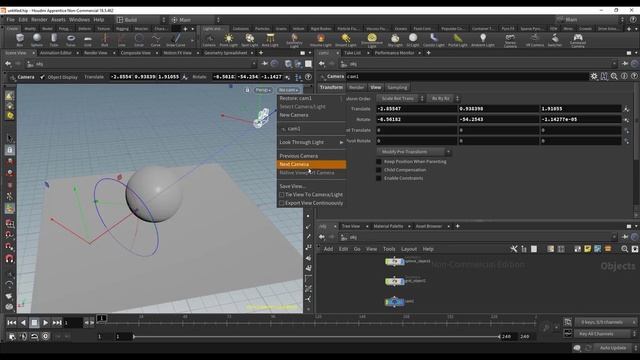Select the Draw Curve shelf tool

[176, 40]
